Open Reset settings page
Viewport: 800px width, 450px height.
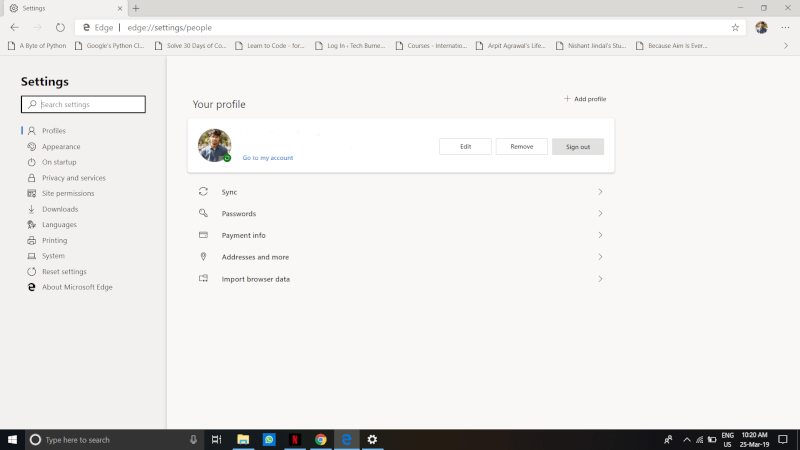(x=64, y=271)
